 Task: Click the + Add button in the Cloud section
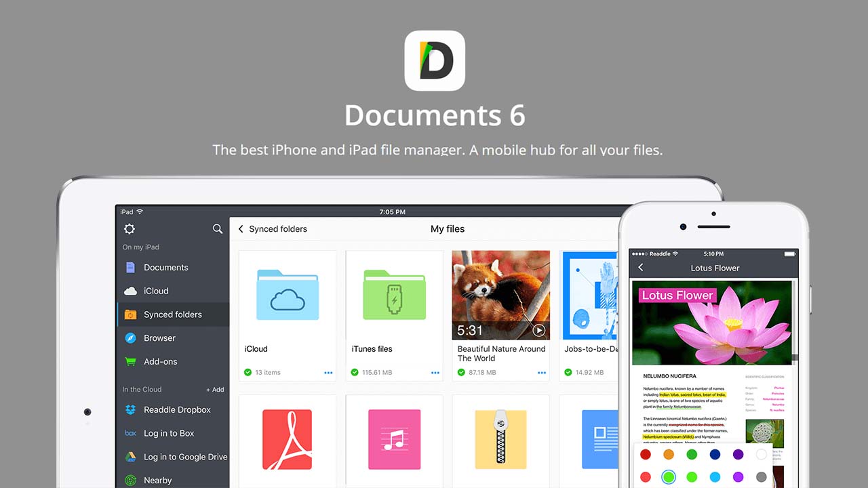point(214,389)
